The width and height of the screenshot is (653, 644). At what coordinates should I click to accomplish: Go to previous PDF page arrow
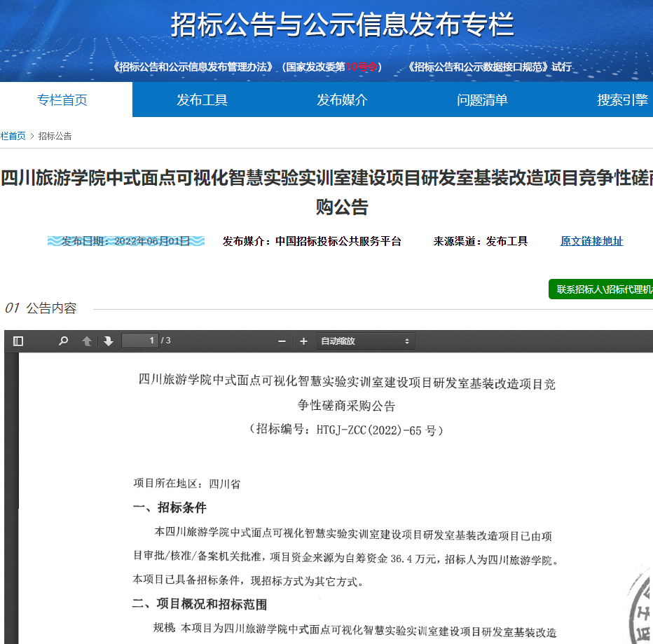87,341
